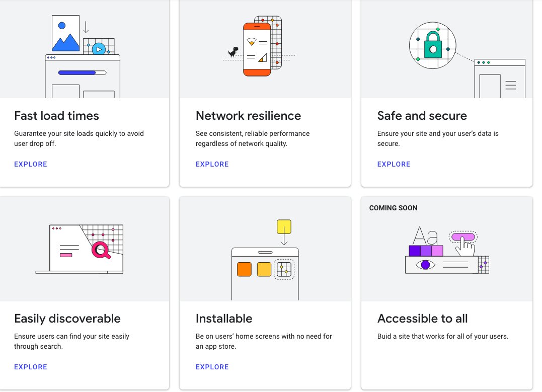Click Explore under Easily discoverable

click(x=30, y=367)
